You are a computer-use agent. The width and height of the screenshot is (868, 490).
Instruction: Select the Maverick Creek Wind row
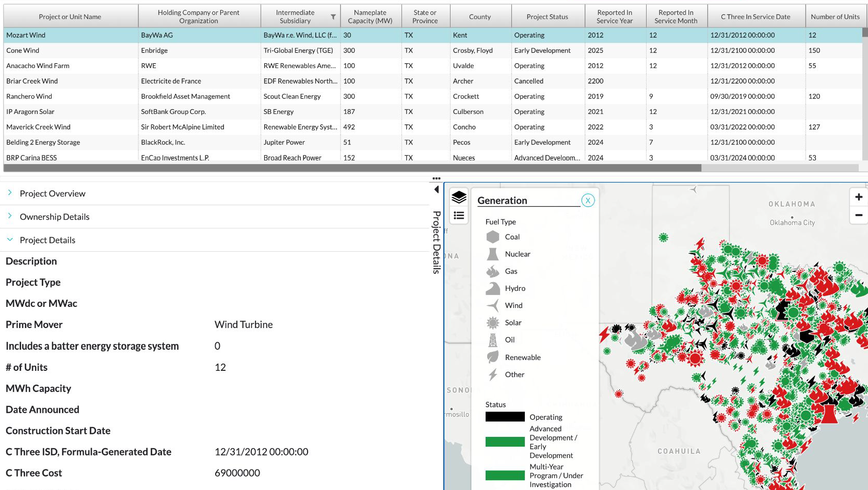pos(432,127)
